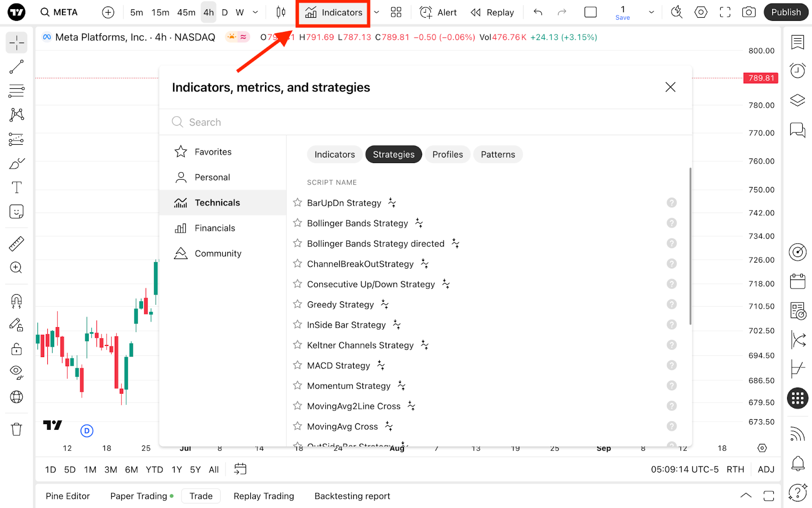Image resolution: width=812 pixels, height=508 pixels.
Task: Create an Alert
Action: (438, 12)
